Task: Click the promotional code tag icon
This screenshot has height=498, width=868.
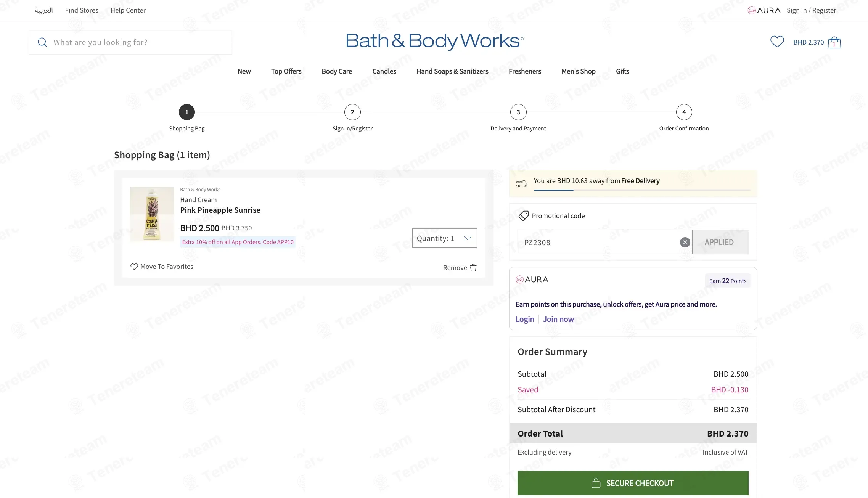Action: [x=523, y=216]
